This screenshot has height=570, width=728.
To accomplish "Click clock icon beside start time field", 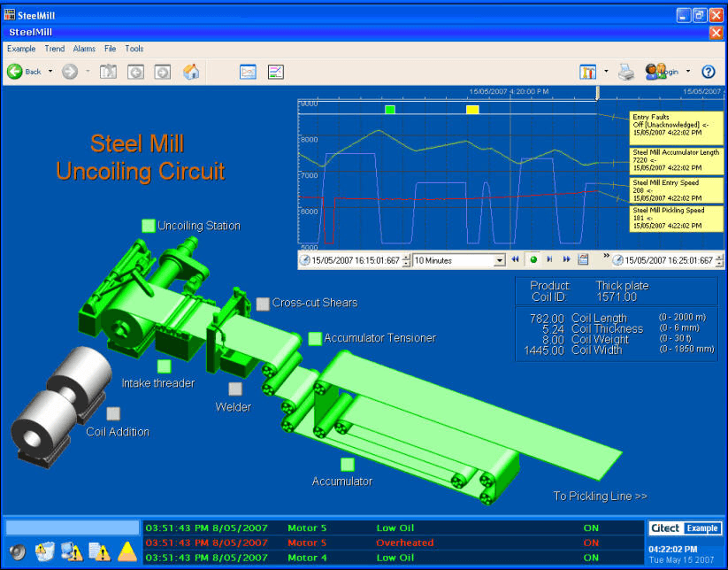I will pos(304,260).
